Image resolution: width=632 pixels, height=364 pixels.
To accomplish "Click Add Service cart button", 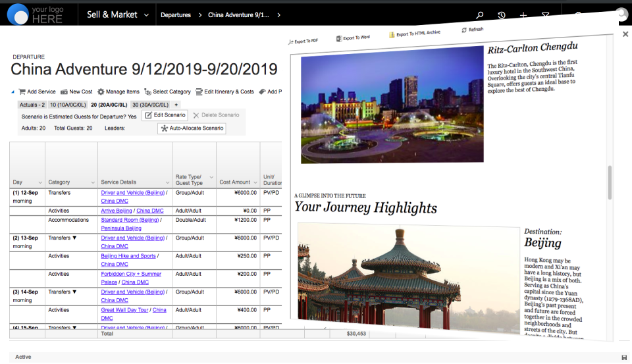I will pyautogui.click(x=37, y=91).
